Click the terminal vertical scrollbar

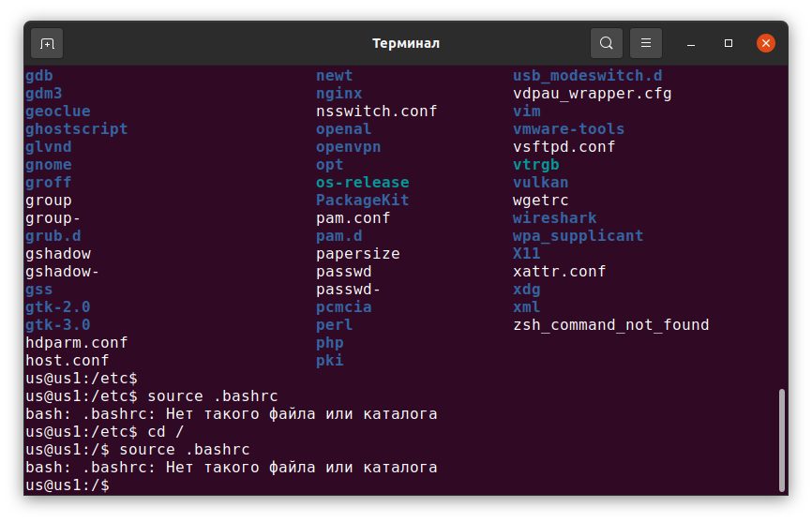(782, 440)
